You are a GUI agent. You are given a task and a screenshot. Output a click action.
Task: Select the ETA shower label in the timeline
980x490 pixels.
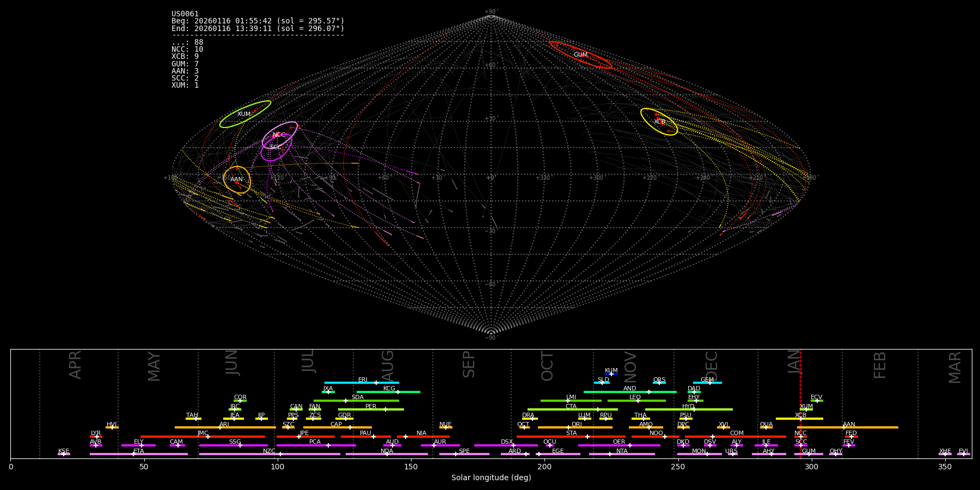139,451
